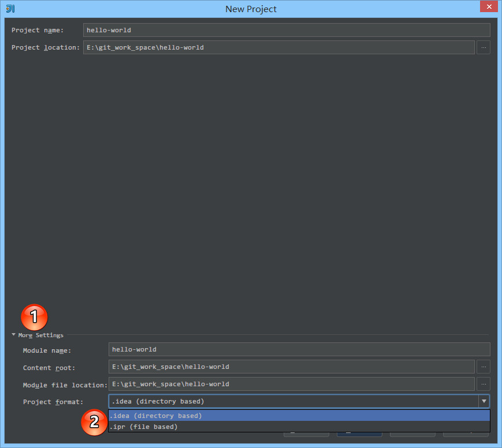Viewport: 502px width, 448px height.
Task: Click the red number 2 annotation badge
Action: click(94, 422)
